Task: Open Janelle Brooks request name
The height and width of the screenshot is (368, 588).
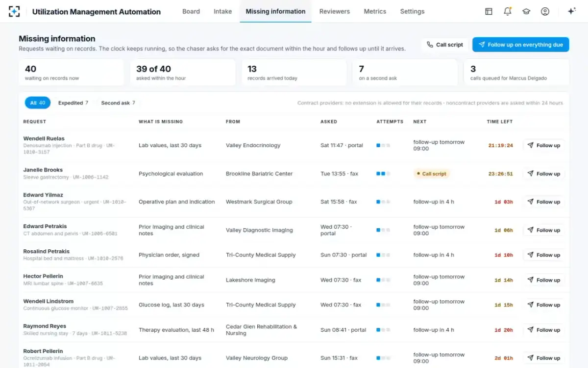Action: 43,170
